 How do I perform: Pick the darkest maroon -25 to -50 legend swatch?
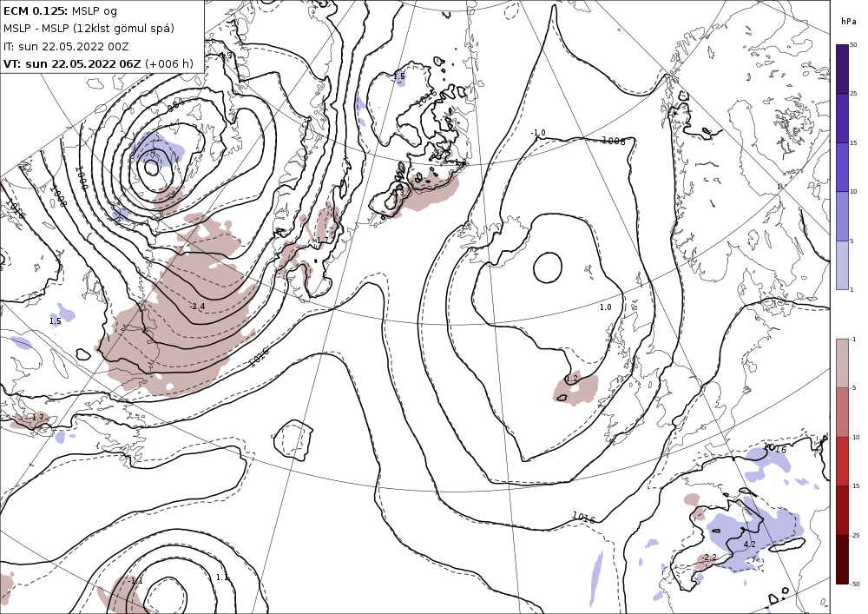(x=842, y=559)
